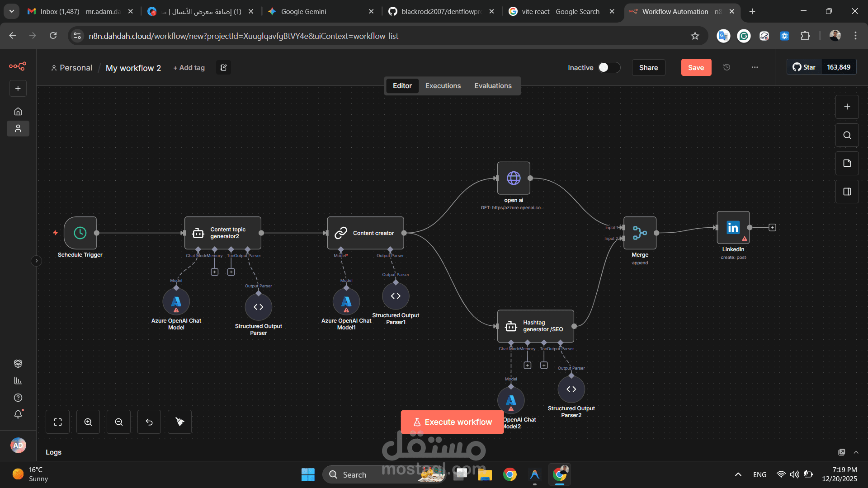Click the Merge node icon

tap(640, 233)
